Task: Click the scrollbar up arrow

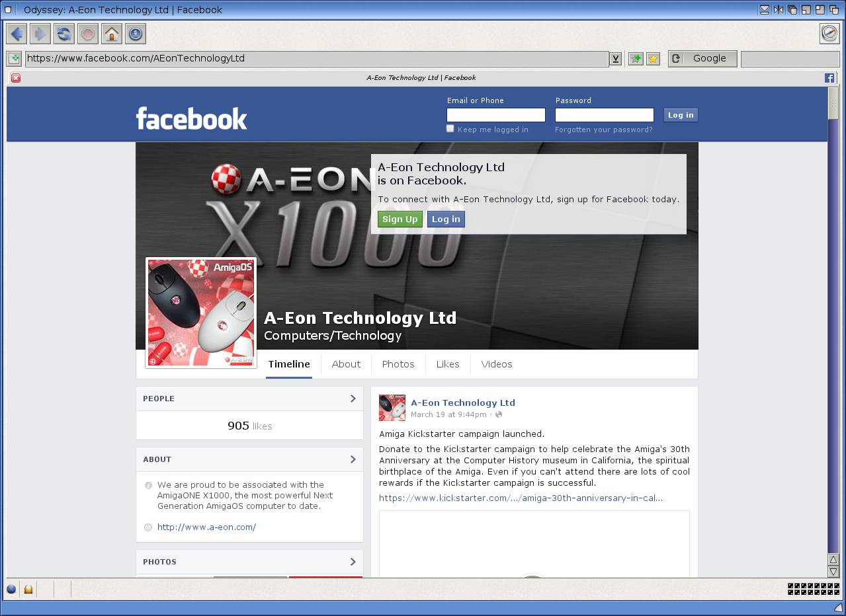Action: click(x=833, y=560)
